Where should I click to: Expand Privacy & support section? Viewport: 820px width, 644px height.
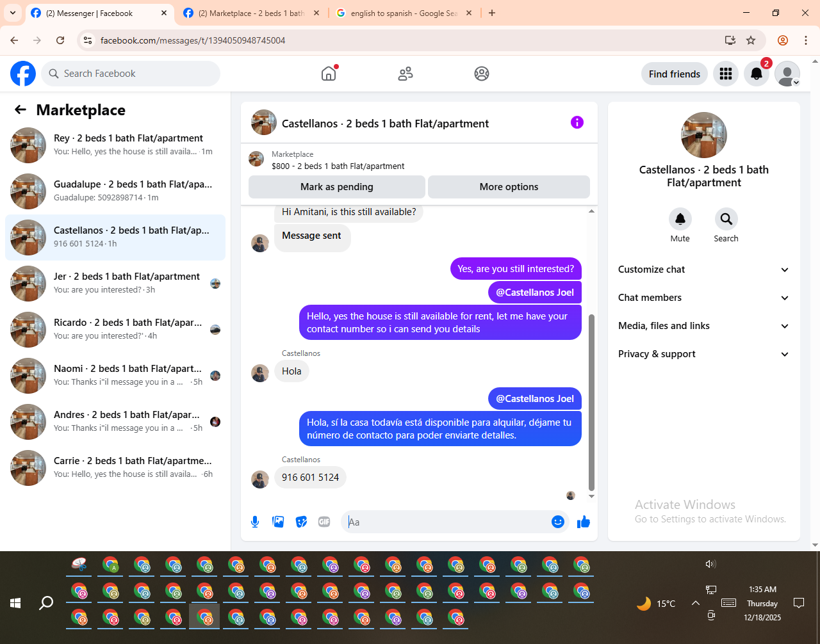[703, 354]
